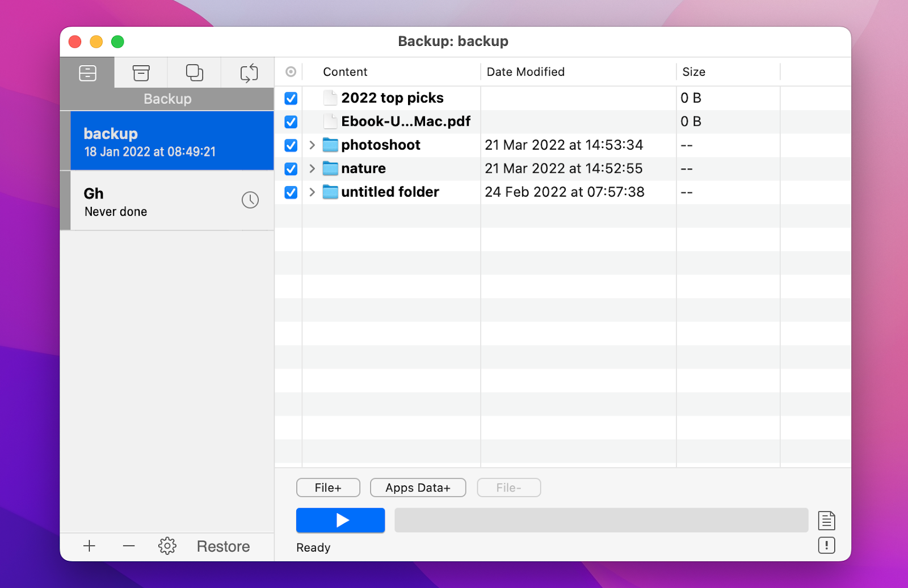
Task: Switch to the Archive mode tab icon
Action: pyautogui.click(x=141, y=73)
